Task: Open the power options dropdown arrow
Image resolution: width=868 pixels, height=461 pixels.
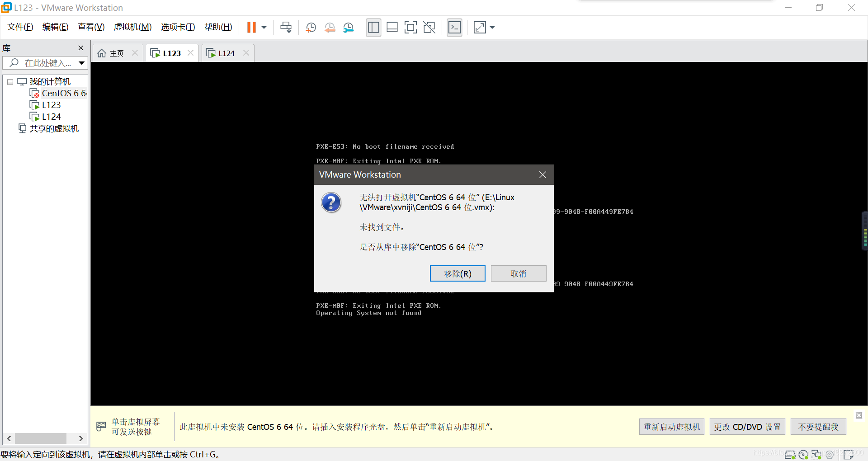Action: tap(264, 28)
